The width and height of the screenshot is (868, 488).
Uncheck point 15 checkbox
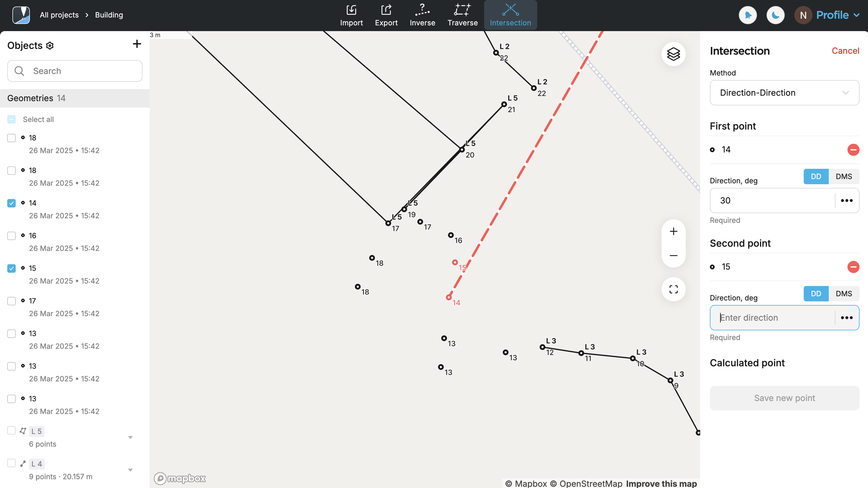pyautogui.click(x=11, y=268)
